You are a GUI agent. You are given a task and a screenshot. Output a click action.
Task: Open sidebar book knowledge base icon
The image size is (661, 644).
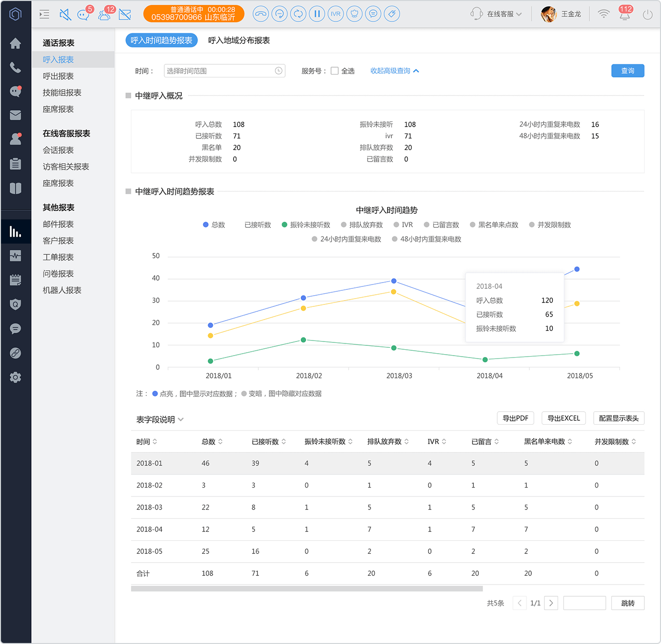point(16,189)
